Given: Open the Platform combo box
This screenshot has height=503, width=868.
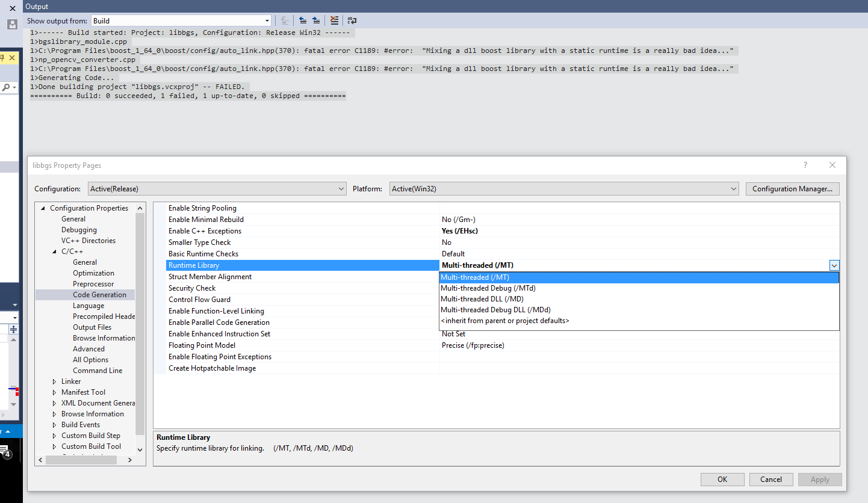Looking at the screenshot, I should (x=733, y=188).
